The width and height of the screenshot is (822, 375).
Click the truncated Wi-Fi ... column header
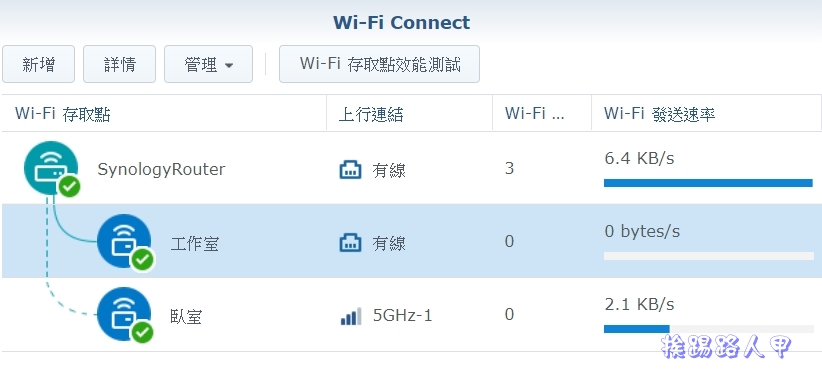[x=542, y=114]
